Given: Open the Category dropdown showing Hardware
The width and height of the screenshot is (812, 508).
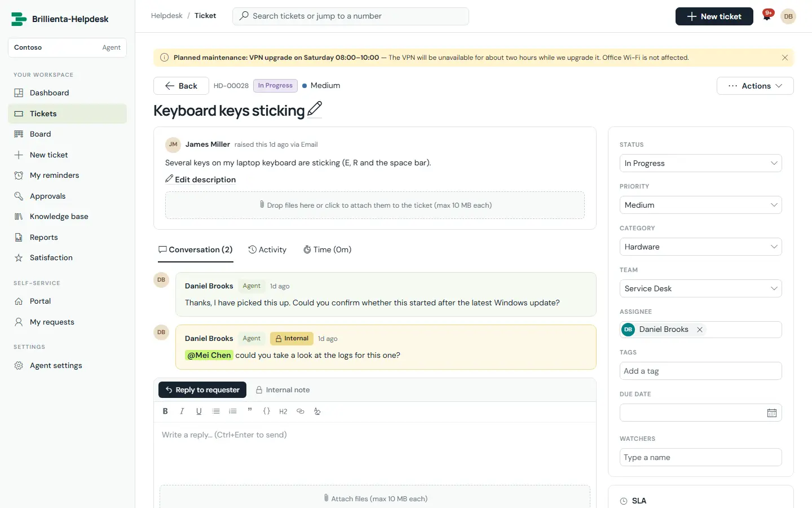Looking at the screenshot, I should [700, 247].
